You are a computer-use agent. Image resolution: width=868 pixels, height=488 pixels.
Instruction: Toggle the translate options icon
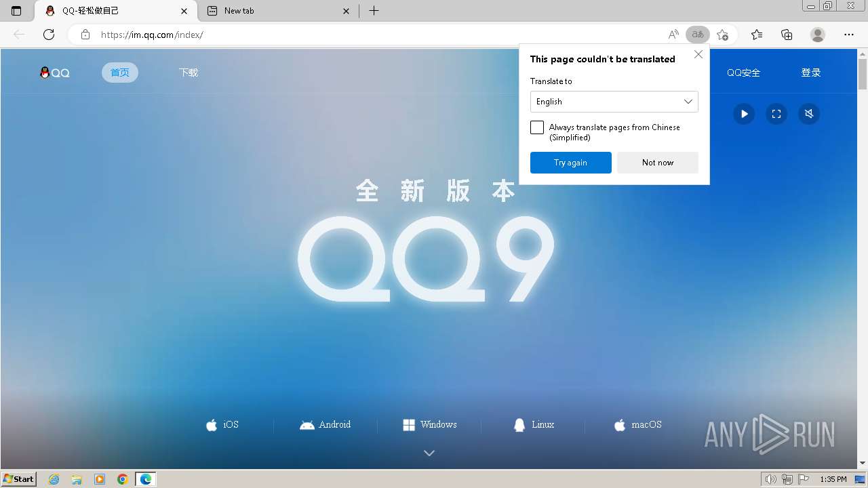point(697,35)
